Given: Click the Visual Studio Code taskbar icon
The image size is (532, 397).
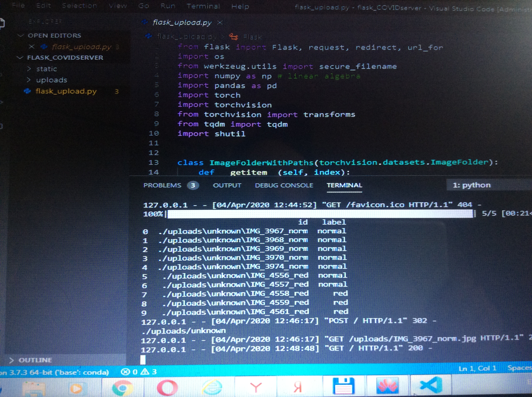Looking at the screenshot, I should coord(431,386).
